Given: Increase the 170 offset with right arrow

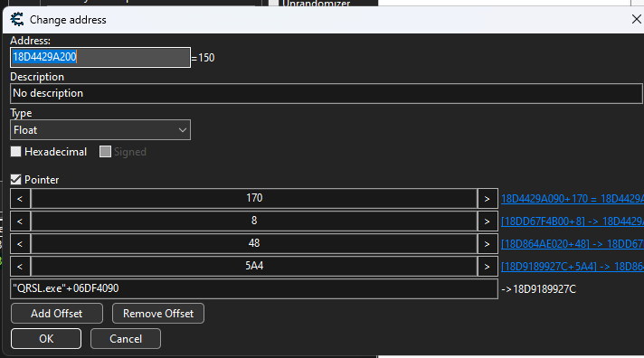Looking at the screenshot, I should point(488,199).
